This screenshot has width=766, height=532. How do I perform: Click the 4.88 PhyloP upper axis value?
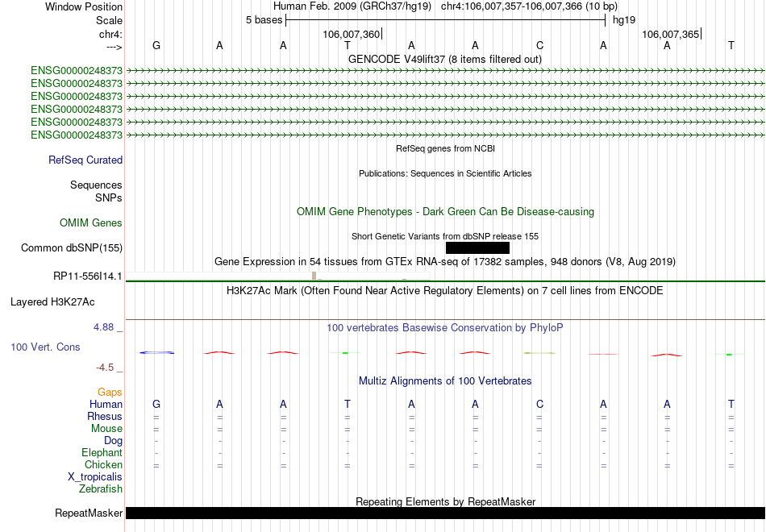(103, 327)
